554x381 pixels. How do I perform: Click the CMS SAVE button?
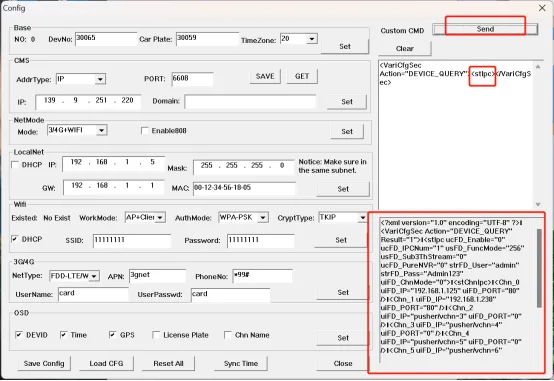pos(265,76)
